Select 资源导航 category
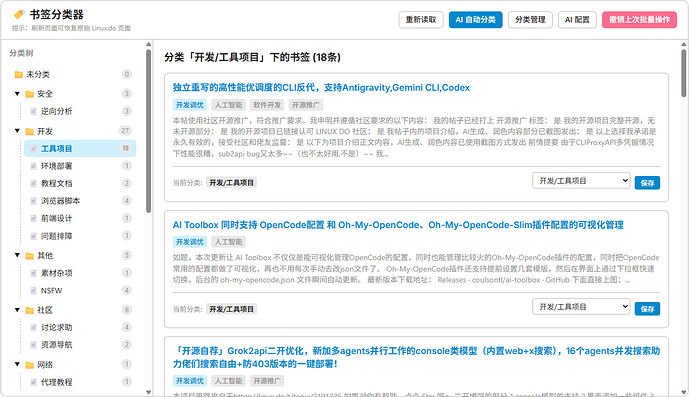This screenshot has width=689, height=397. (80, 345)
